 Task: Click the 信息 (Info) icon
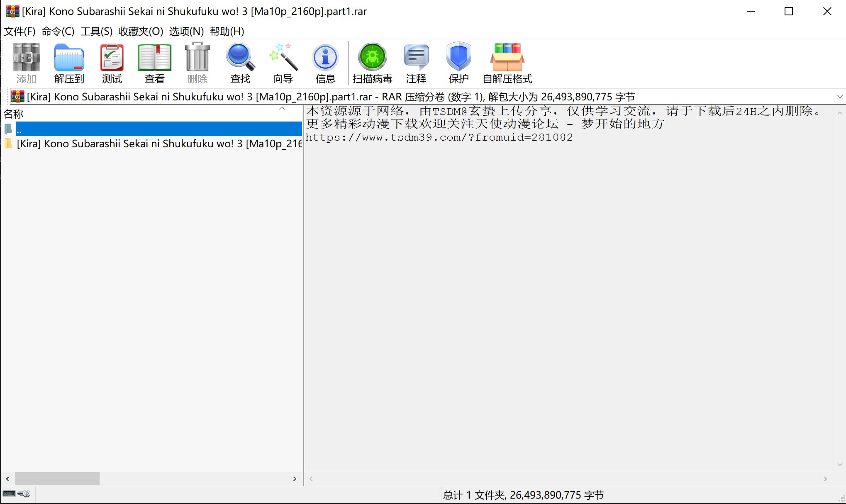(x=325, y=63)
